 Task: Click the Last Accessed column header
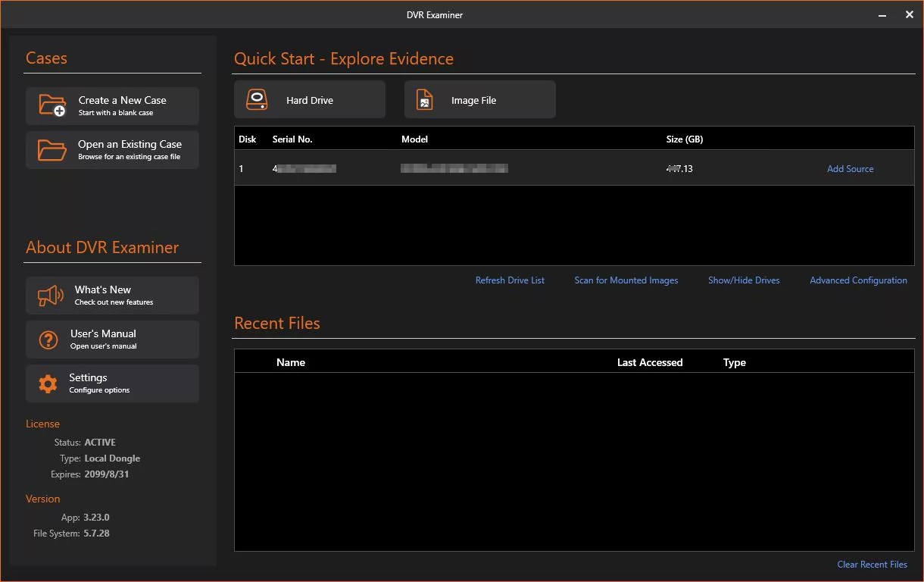[650, 362]
